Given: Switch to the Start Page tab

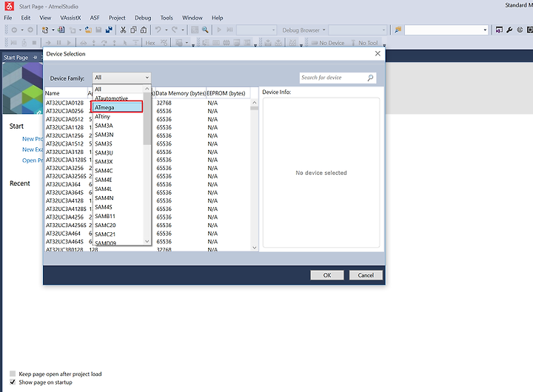Looking at the screenshot, I should tap(16, 58).
